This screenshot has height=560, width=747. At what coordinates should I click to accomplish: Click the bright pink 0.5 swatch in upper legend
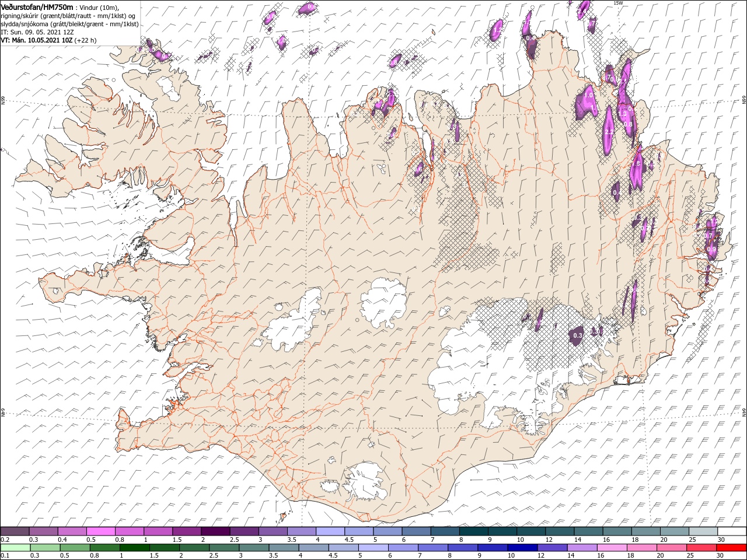click(x=102, y=531)
